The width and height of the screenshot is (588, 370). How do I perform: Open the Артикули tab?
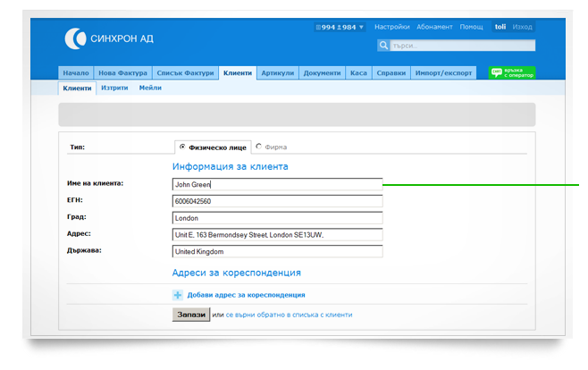point(277,73)
